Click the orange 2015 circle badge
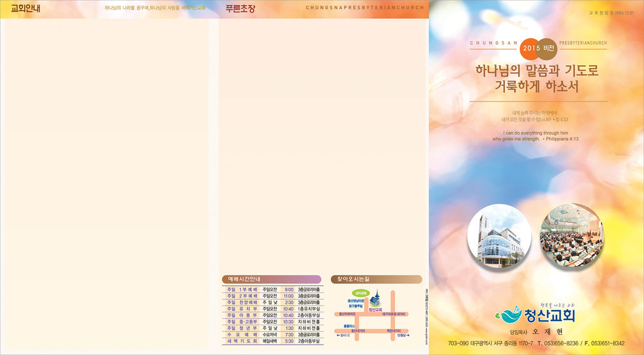The height and width of the screenshot is (355, 644). (531, 48)
